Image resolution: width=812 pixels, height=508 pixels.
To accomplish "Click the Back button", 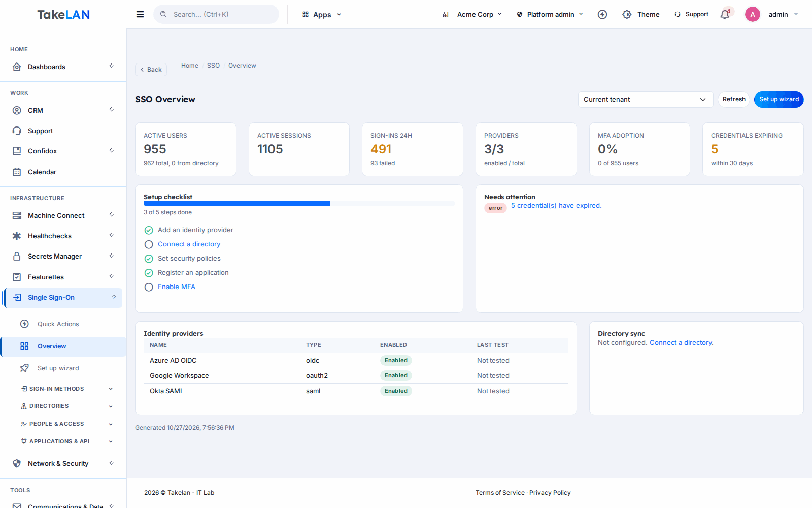I will 151,70.
